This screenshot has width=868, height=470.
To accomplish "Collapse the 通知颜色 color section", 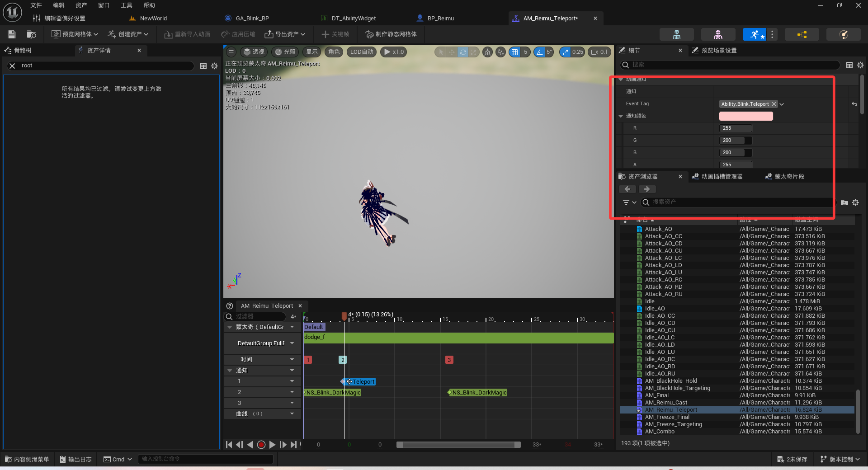I will 621,116.
